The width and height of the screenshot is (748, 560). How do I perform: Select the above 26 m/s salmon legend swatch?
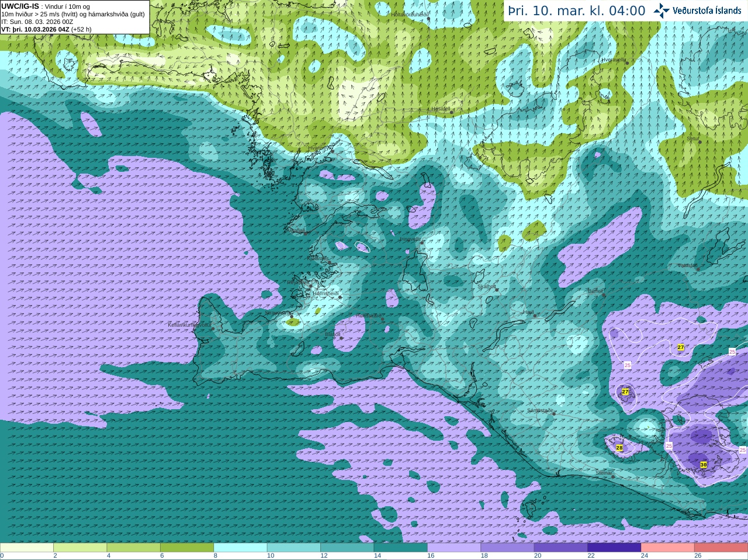tap(721, 548)
